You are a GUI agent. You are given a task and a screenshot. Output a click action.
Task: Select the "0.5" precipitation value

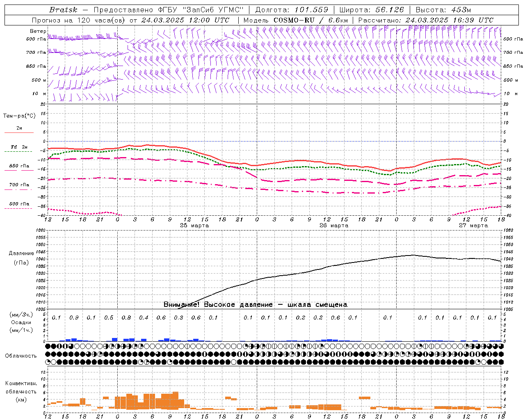(109, 318)
